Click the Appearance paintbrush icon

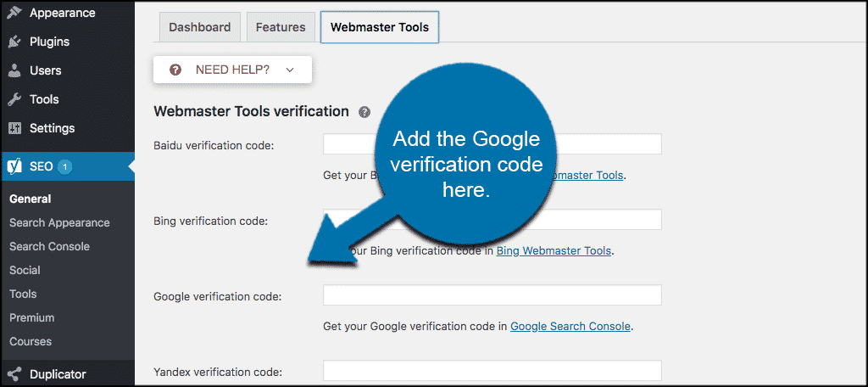[14, 13]
